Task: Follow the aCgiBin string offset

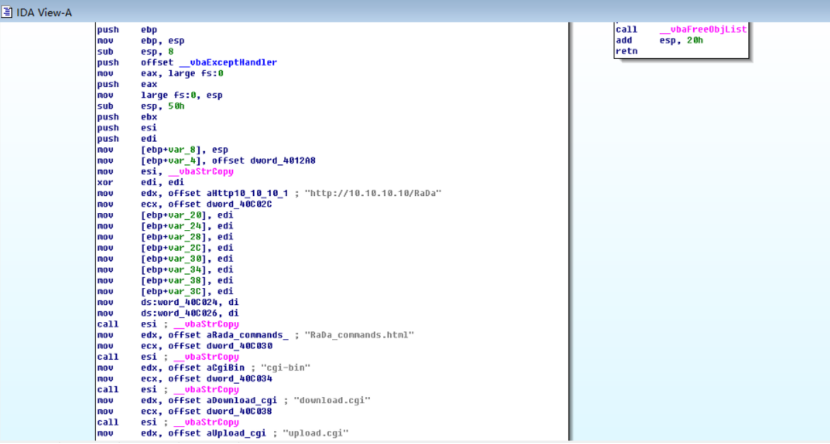Action: click(225, 368)
